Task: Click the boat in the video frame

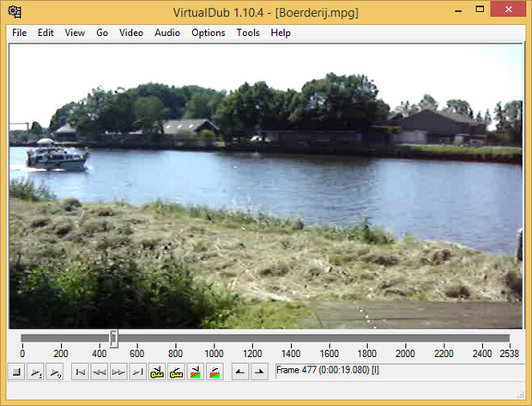Action: click(x=57, y=156)
